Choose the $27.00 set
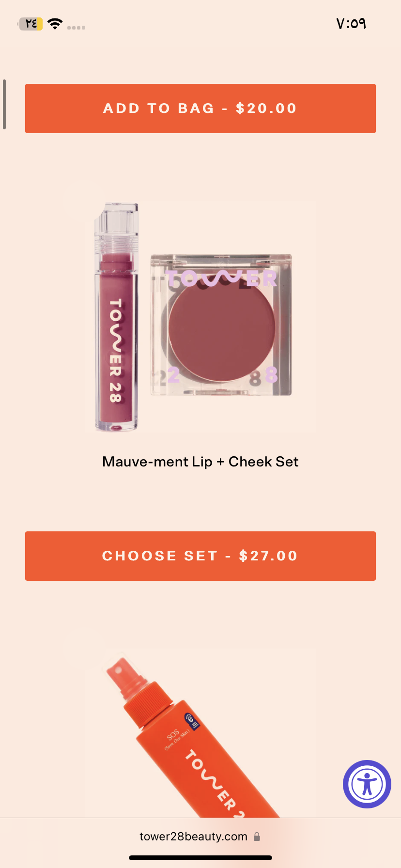Image resolution: width=401 pixels, height=868 pixels. 200,556
